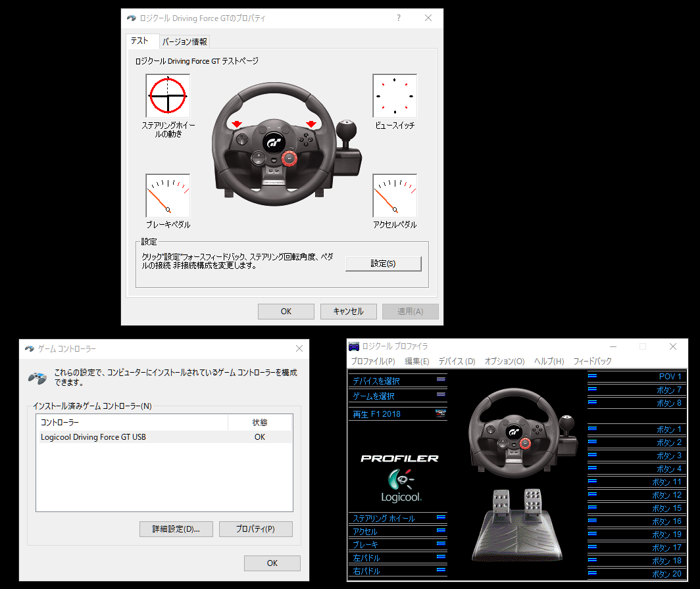Open ゲームを選択 in Profiler
Image resolution: width=700 pixels, height=589 pixels.
tap(397, 396)
